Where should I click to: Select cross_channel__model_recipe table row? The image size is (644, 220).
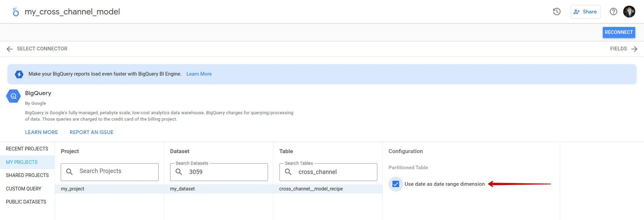pyautogui.click(x=328, y=189)
